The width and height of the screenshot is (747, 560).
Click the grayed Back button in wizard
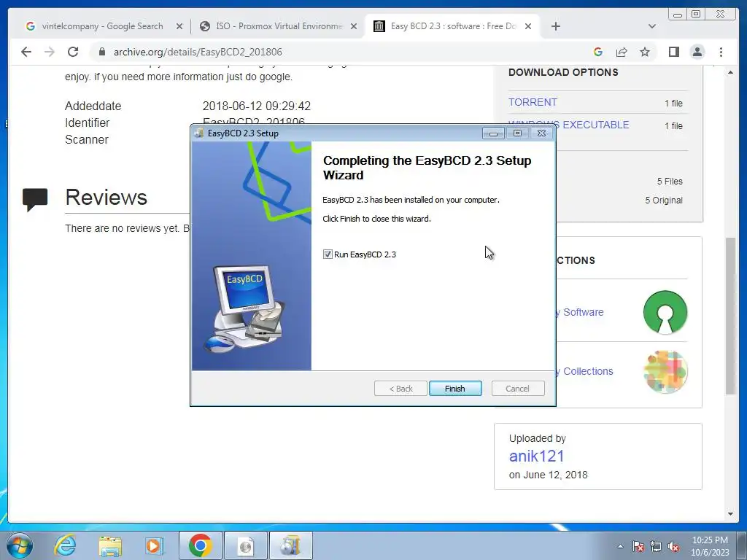pos(400,389)
